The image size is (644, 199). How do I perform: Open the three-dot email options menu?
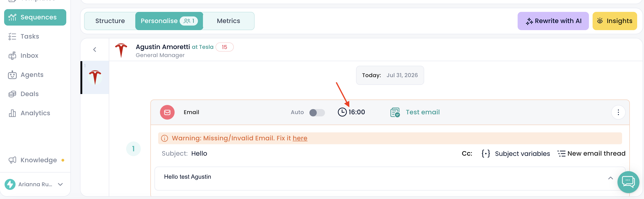[x=618, y=112]
